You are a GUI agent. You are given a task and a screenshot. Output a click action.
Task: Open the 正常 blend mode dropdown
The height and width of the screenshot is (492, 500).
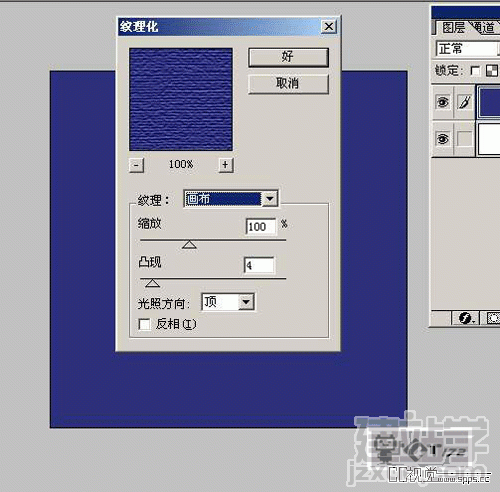(468, 49)
